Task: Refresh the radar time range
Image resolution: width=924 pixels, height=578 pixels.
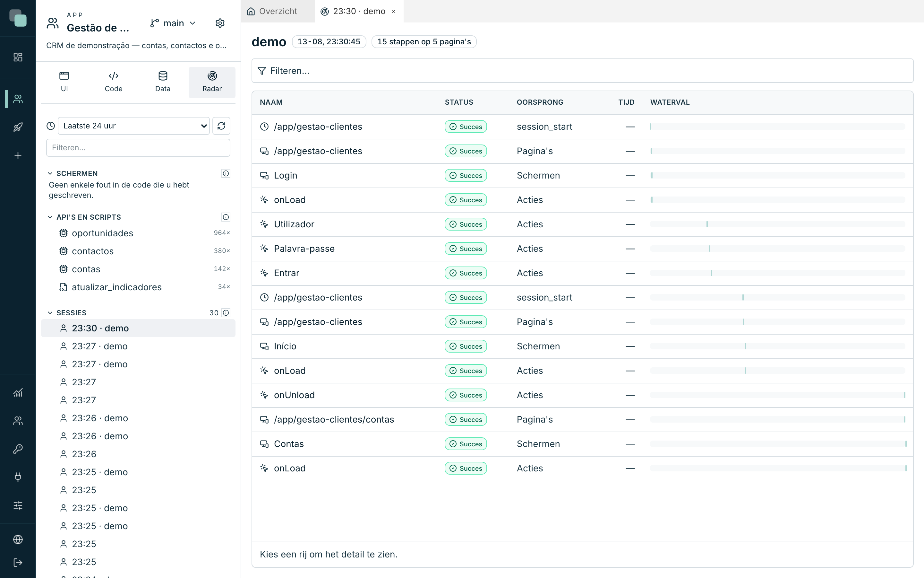Action: [221, 126]
